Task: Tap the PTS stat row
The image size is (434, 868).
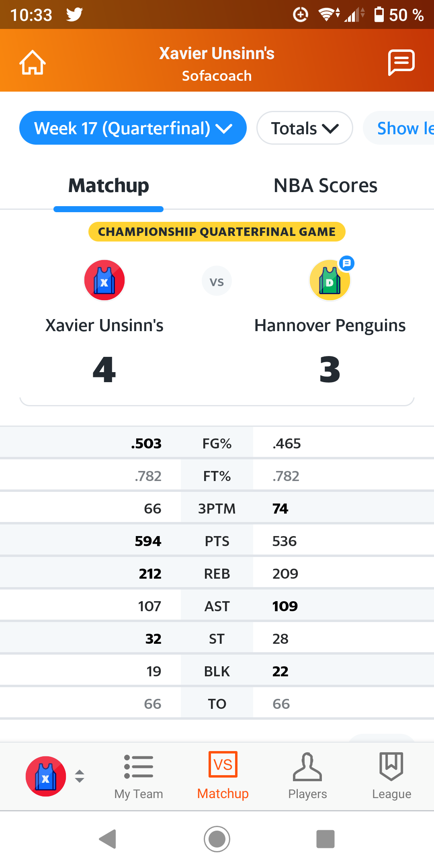Action: 217,541
